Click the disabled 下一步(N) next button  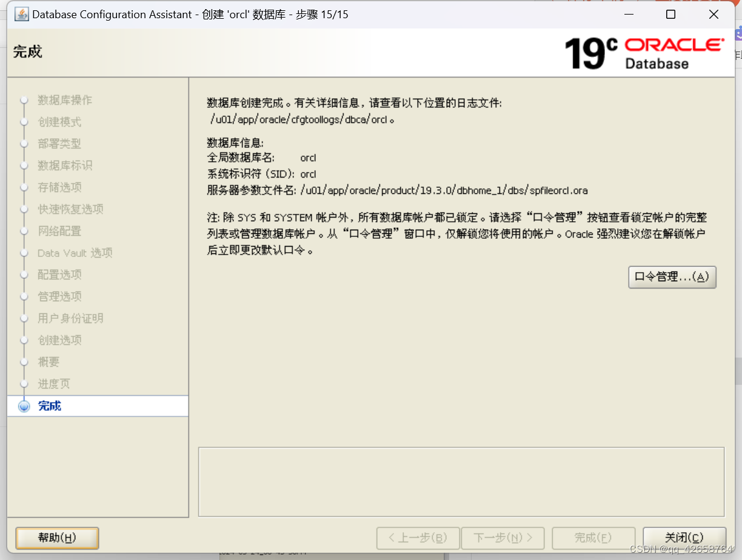point(503,538)
